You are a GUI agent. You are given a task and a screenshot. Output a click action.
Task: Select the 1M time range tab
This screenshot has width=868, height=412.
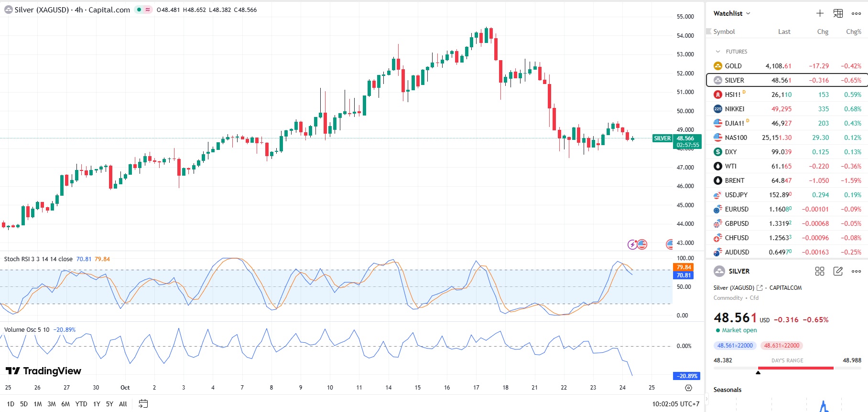tap(38, 404)
